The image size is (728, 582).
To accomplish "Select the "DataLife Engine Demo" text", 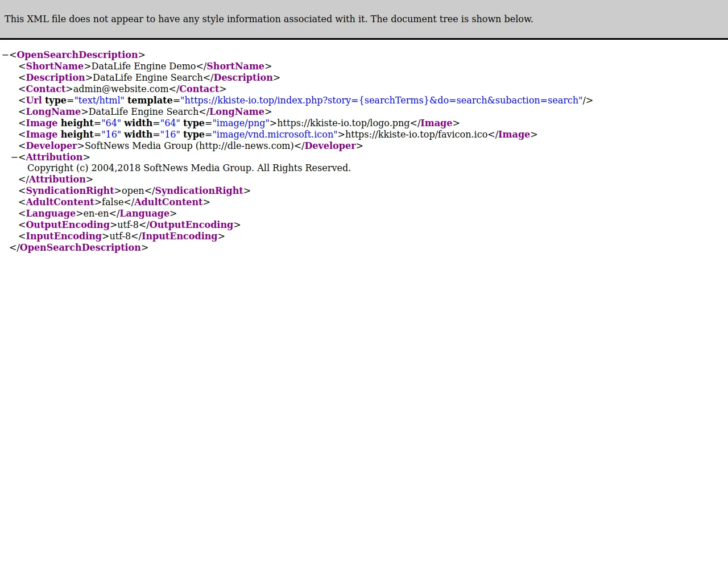I will [143, 66].
